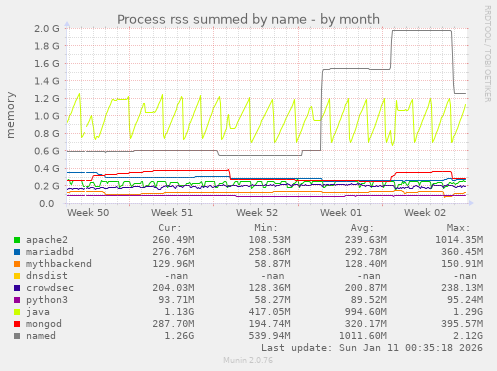This screenshot has width=497, height=371.
Task: Click the 0.6 G y-axis label
Action: [47, 151]
